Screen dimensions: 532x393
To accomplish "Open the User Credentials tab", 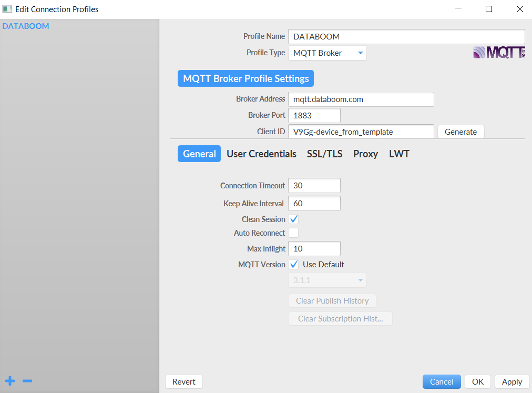I will 262,154.
